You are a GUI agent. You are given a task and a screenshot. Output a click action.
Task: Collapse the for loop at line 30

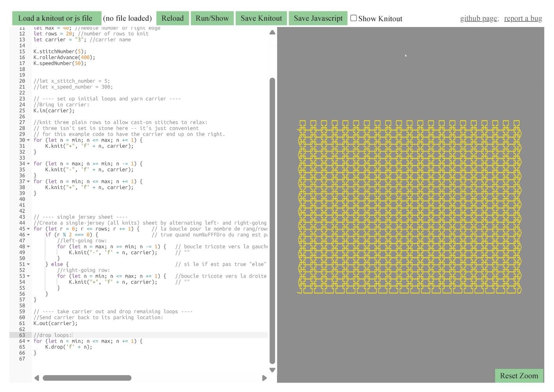point(28,140)
